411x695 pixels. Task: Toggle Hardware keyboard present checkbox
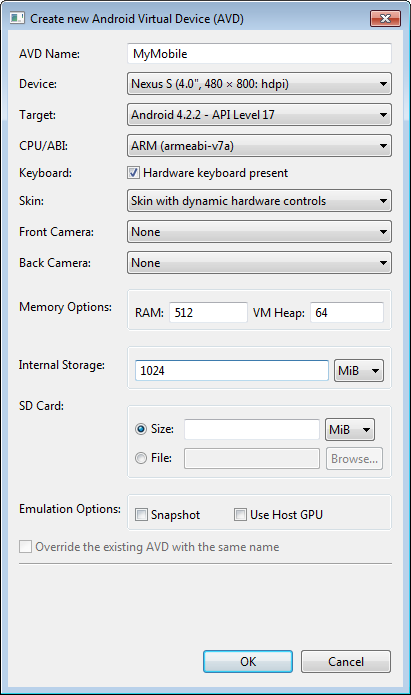(x=133, y=172)
